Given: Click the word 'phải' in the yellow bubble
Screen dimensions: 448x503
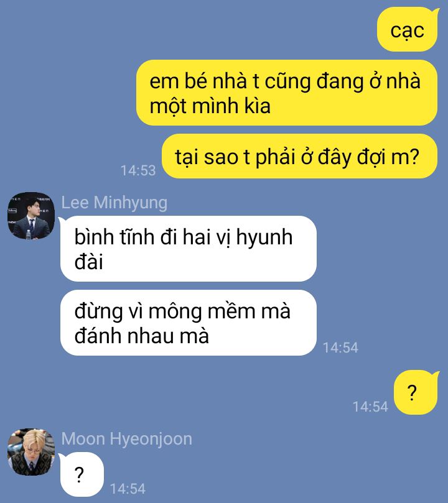Looking at the screenshot, I should 275,158.
